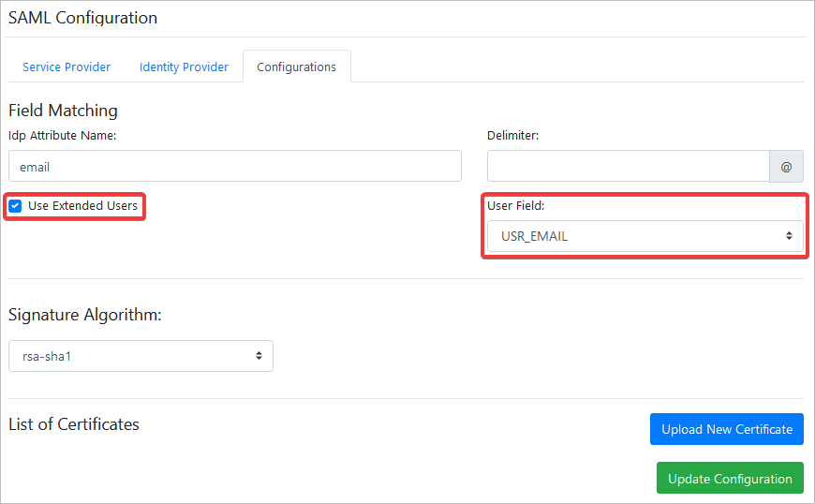Switch to the Service Provider tab

(67, 67)
